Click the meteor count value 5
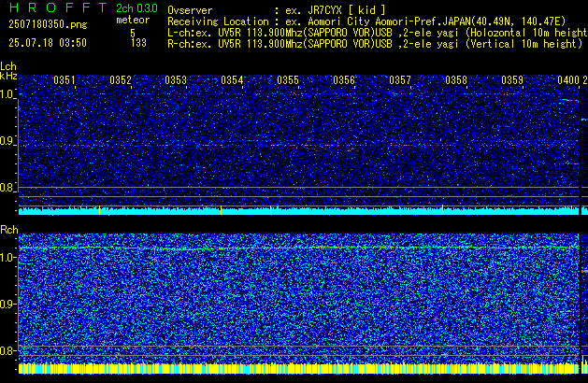This screenshot has width=588, height=383. [x=133, y=33]
